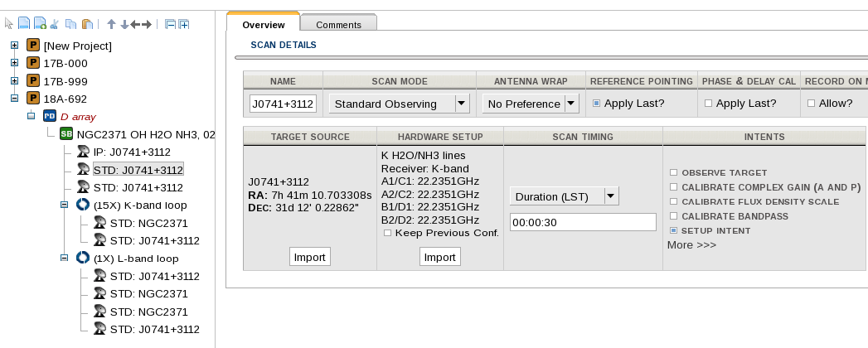Click the scan duration 00:00:30 field
The width and height of the screenshot is (868, 348).
pyautogui.click(x=583, y=222)
